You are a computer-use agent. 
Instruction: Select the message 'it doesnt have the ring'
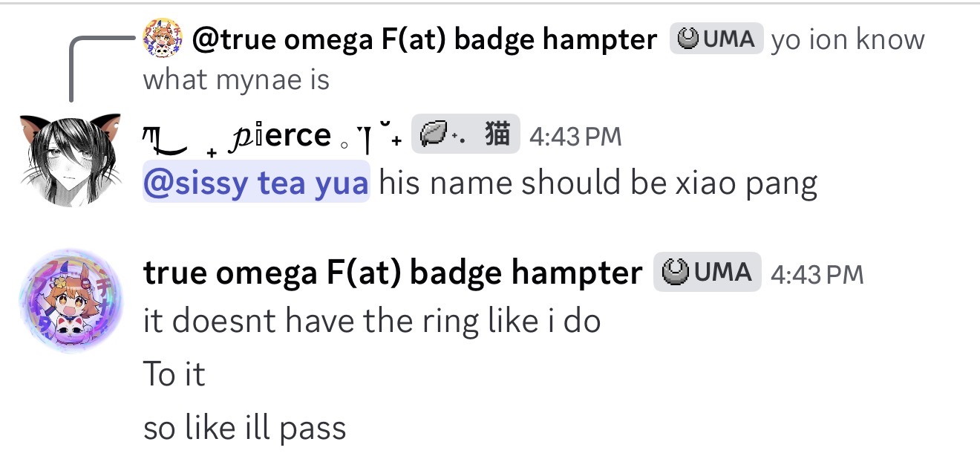(371, 321)
